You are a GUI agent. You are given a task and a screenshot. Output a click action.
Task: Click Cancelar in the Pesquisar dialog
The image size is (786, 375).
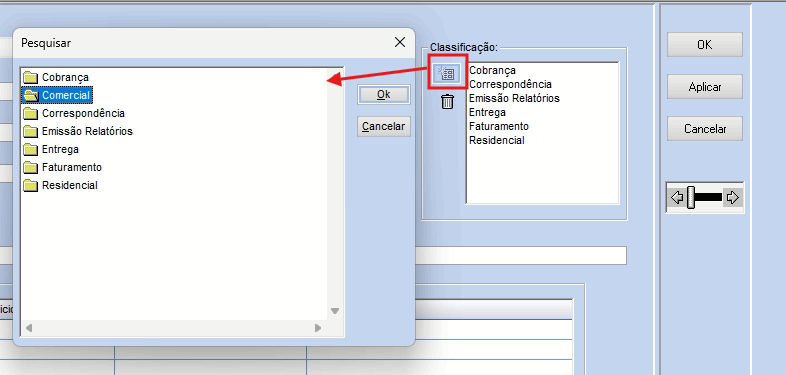[x=383, y=126]
